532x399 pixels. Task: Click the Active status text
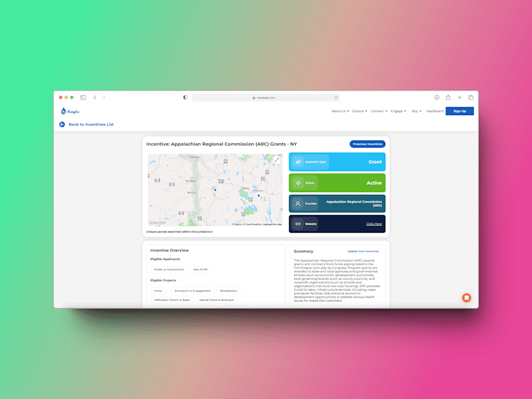coord(374,183)
